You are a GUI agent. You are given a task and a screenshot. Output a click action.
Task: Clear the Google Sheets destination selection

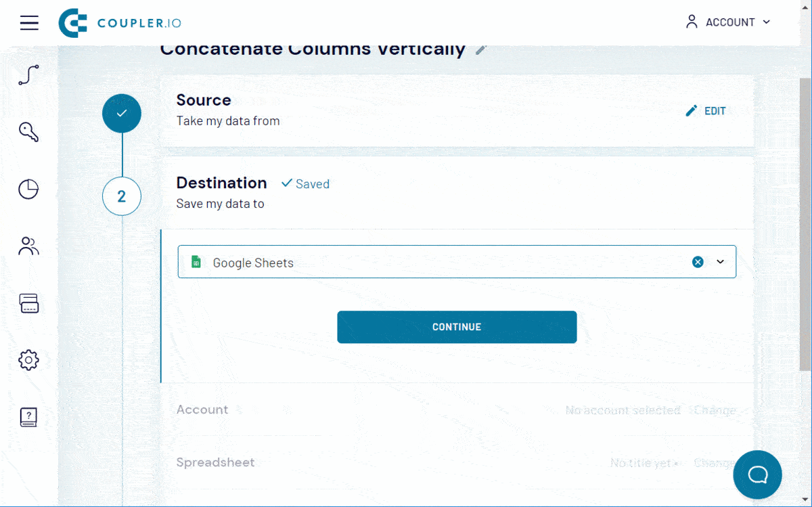(698, 262)
